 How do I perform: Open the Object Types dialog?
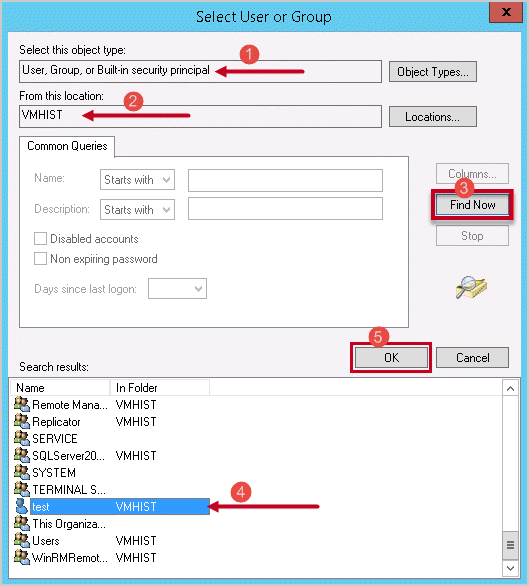(x=433, y=71)
